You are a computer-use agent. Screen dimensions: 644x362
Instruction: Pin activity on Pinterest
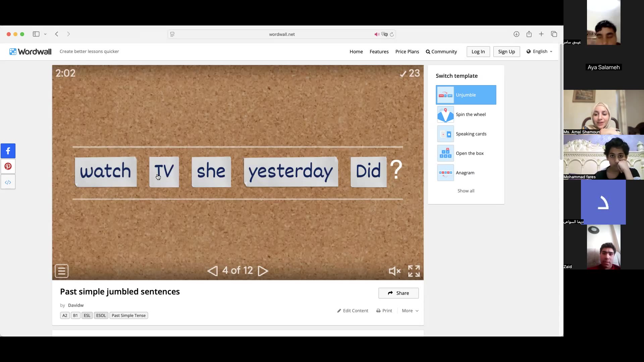pos(8,166)
